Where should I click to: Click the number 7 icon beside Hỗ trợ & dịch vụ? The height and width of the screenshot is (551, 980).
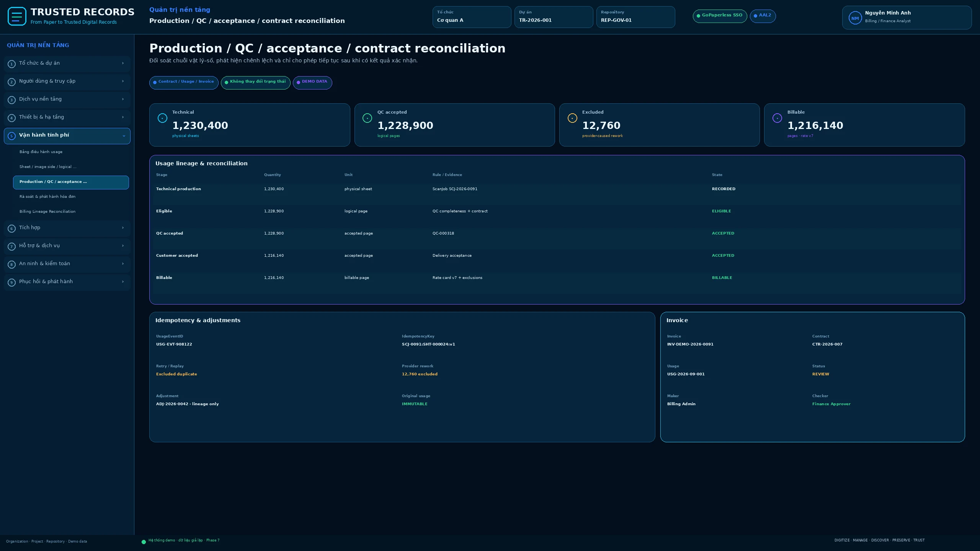pyautogui.click(x=11, y=246)
